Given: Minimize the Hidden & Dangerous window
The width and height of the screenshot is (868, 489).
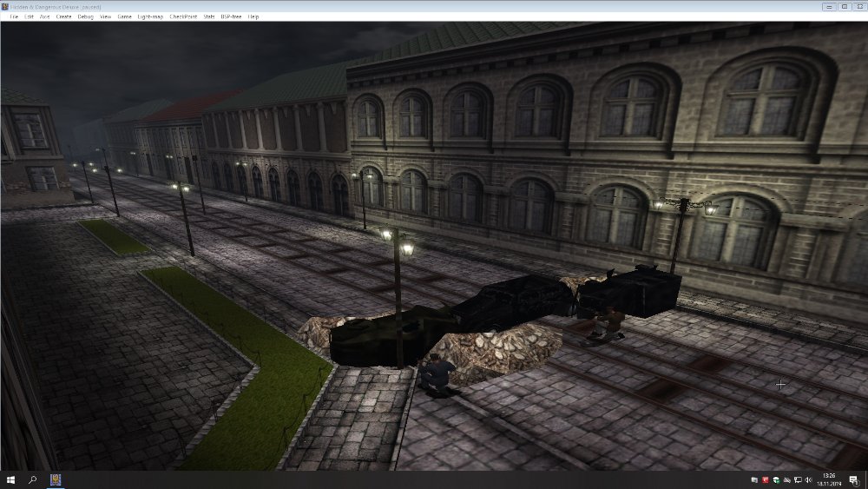Looking at the screenshot, I should tap(829, 7).
